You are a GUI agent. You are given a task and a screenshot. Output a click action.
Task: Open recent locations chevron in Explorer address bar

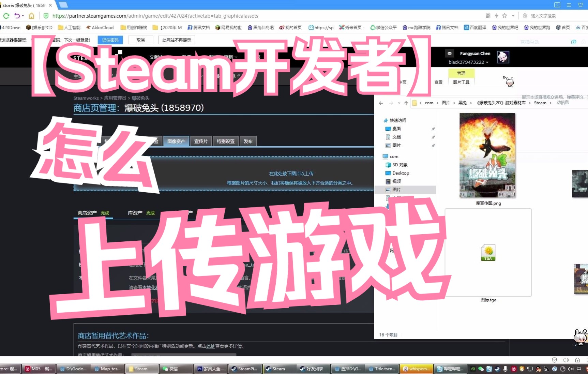pyautogui.click(x=399, y=103)
